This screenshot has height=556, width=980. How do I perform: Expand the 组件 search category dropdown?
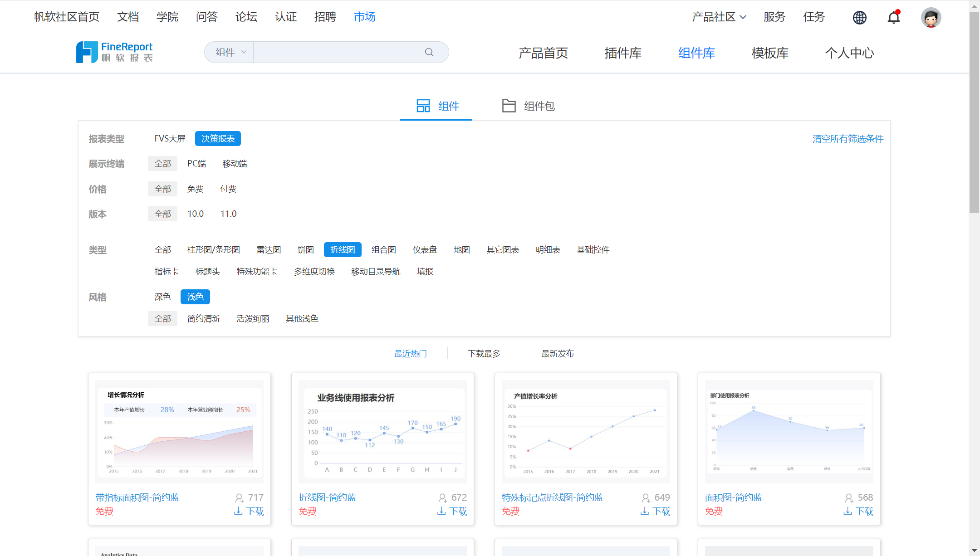230,52
